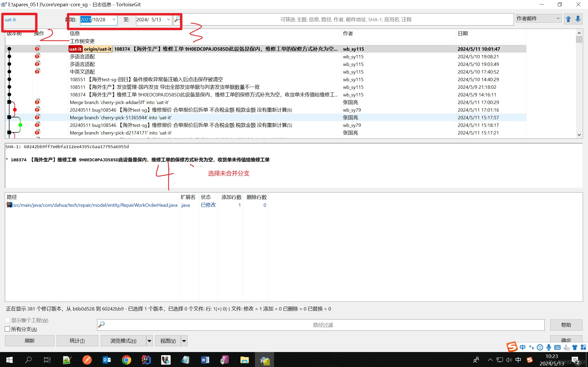Click the system tray volume icon
588x367 pixels.
(x=509, y=360)
